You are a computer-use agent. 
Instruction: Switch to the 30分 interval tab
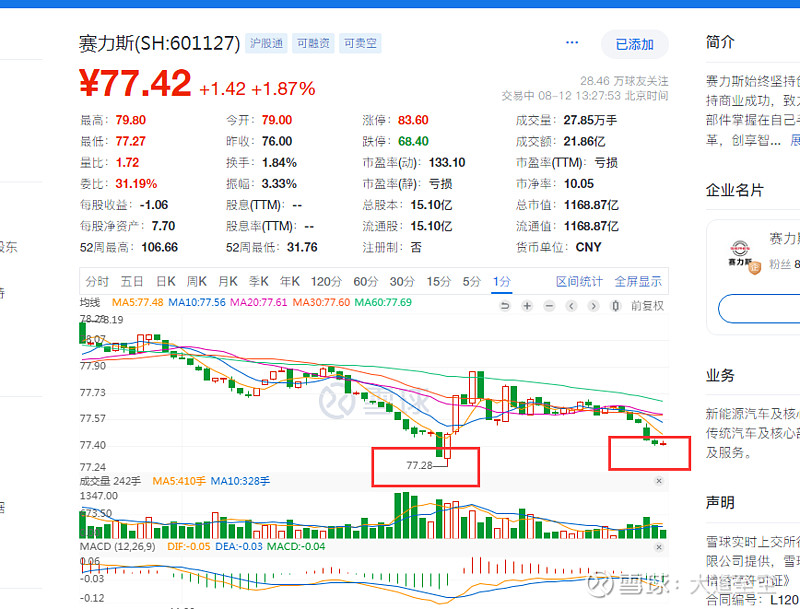pyautogui.click(x=402, y=282)
